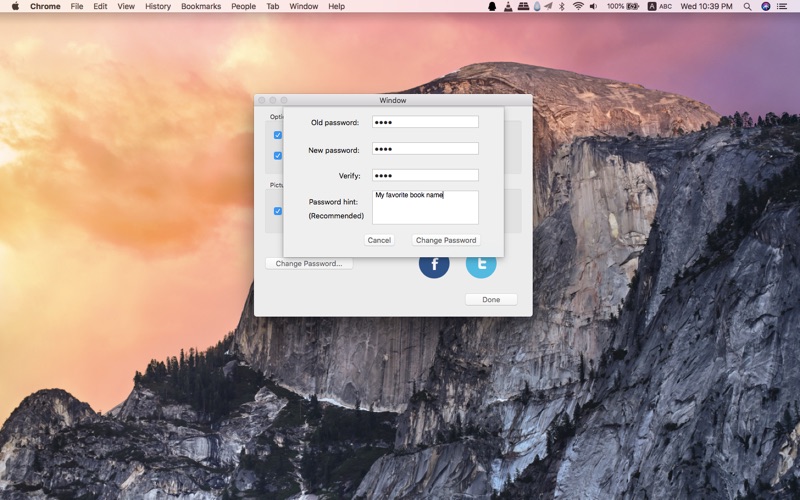Open the History menu
This screenshot has height=500, width=800.
pyautogui.click(x=158, y=6)
